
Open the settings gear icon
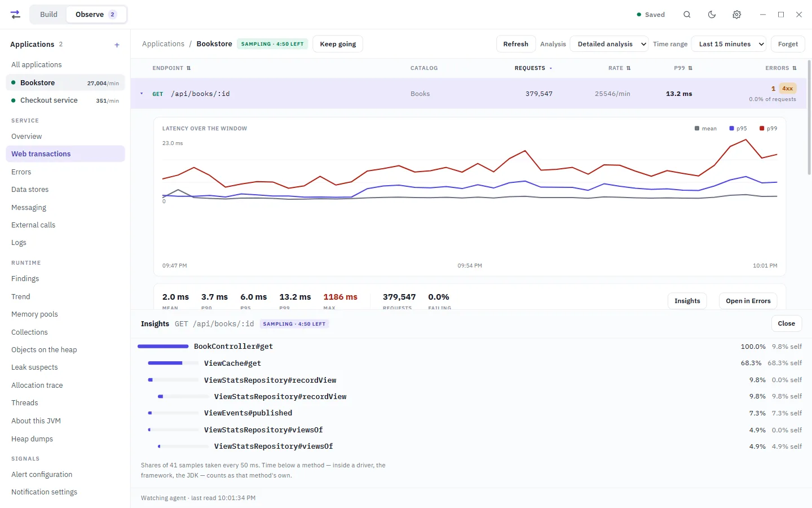pos(736,15)
